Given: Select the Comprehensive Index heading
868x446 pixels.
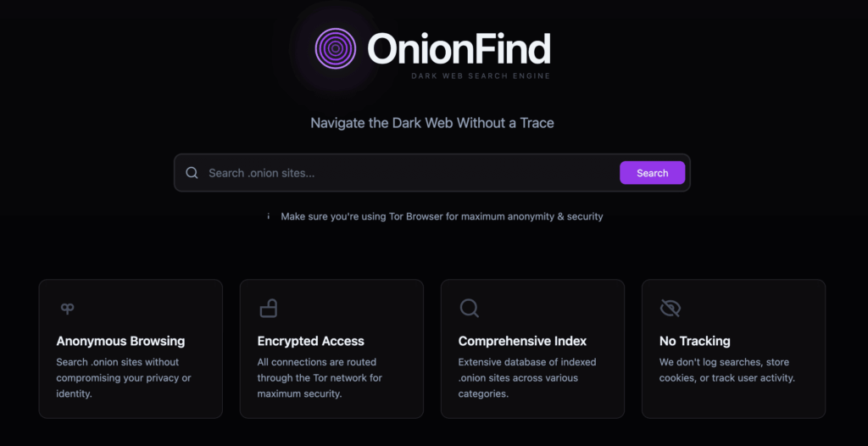Looking at the screenshot, I should coord(522,341).
